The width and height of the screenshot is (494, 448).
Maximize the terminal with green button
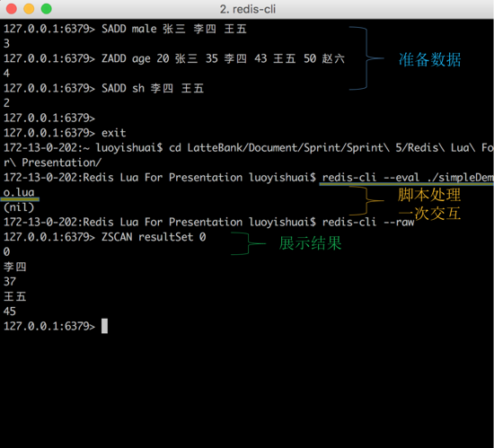tap(47, 9)
